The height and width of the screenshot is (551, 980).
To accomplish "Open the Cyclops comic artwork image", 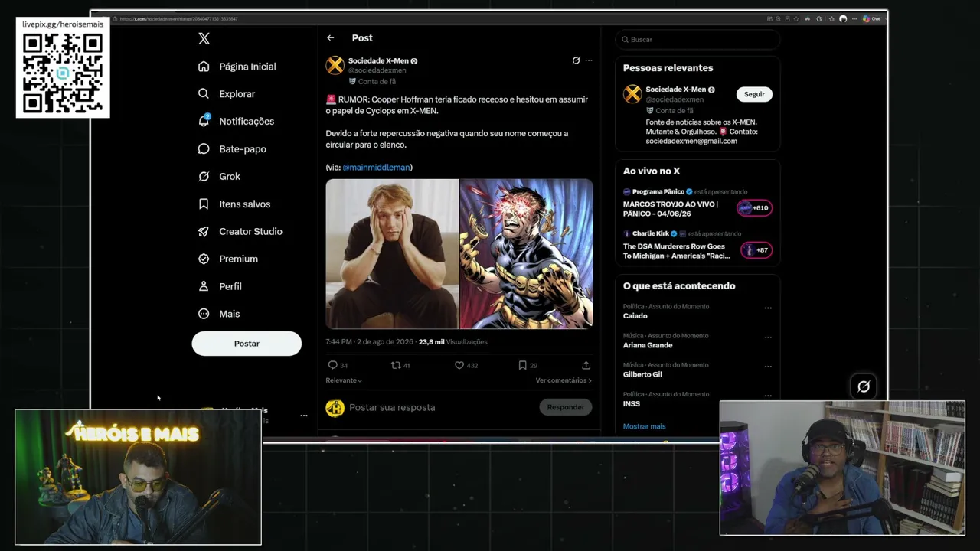I will (527, 254).
